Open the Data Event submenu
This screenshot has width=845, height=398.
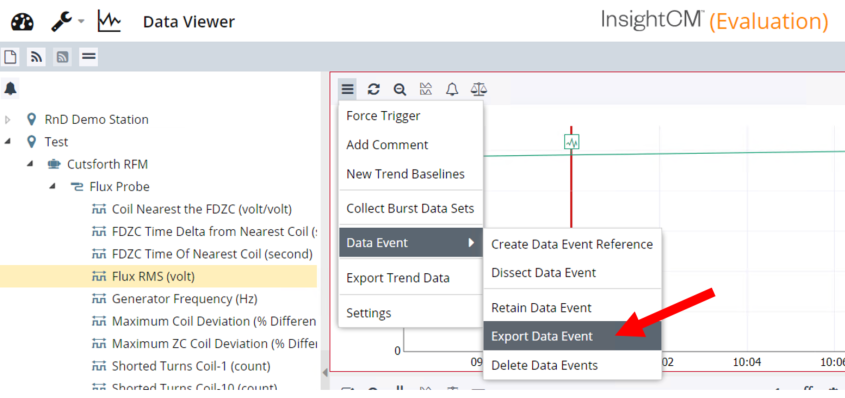411,243
